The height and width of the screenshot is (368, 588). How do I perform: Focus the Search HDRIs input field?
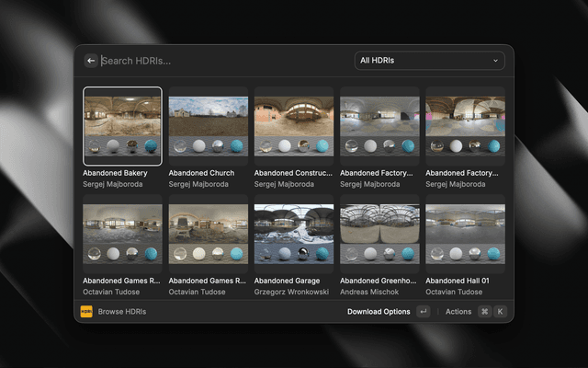tap(220, 61)
